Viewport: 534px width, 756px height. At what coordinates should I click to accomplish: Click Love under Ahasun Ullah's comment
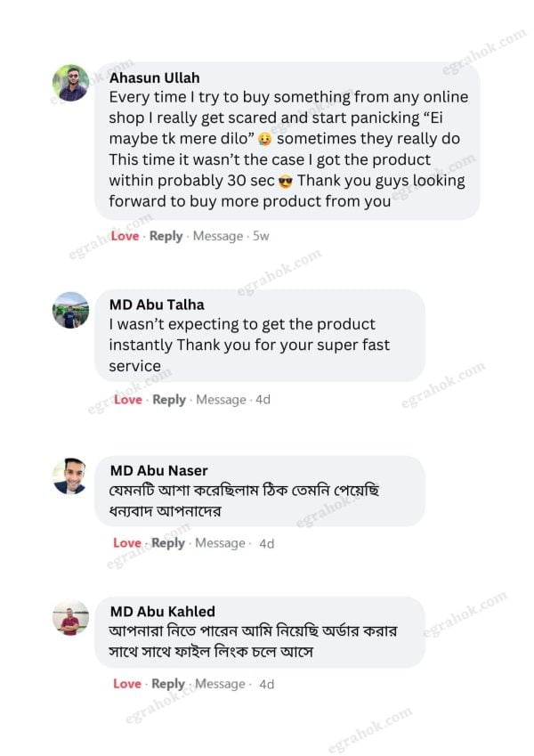(125, 236)
